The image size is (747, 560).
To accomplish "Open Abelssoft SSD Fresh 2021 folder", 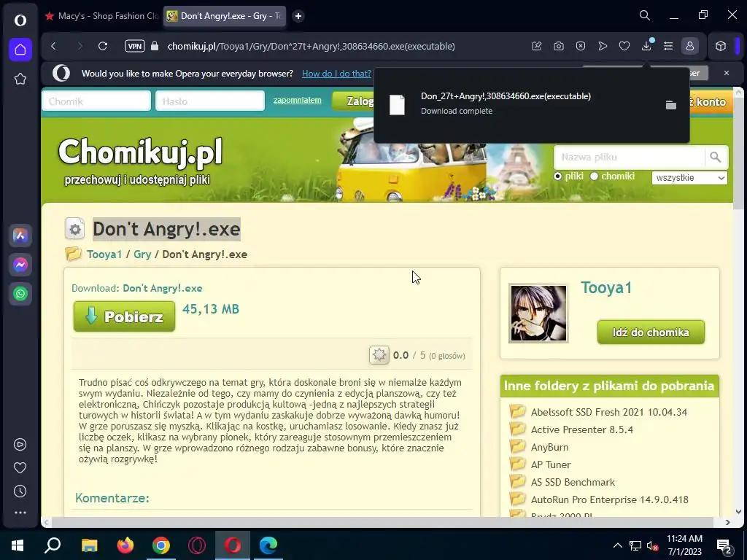I will (609, 412).
